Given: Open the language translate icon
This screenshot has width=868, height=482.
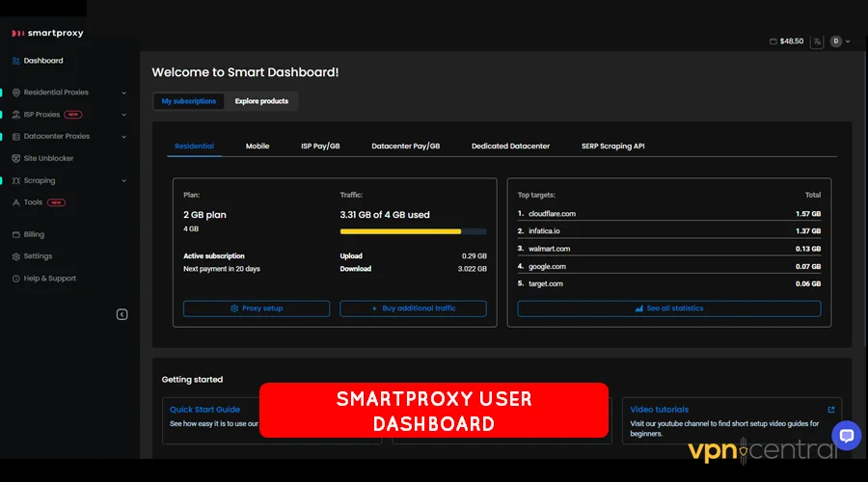Looking at the screenshot, I should [817, 41].
